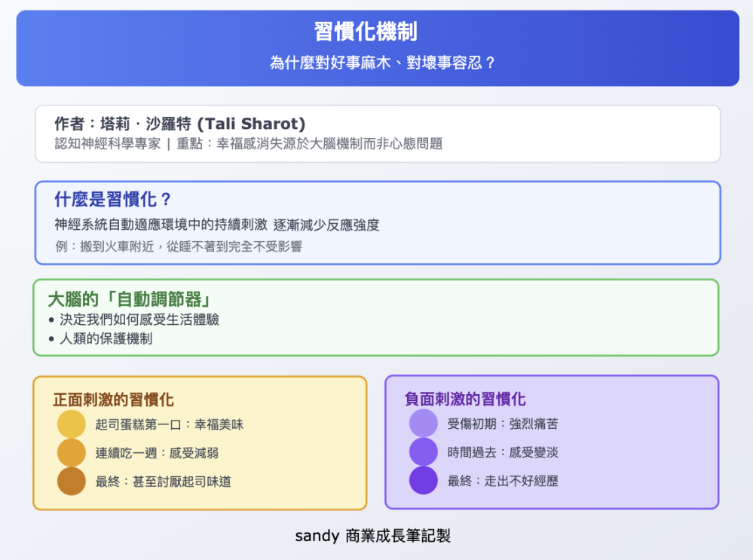Click the heading 什麼是習慣化?
The height and width of the screenshot is (560, 753).
[112, 199]
